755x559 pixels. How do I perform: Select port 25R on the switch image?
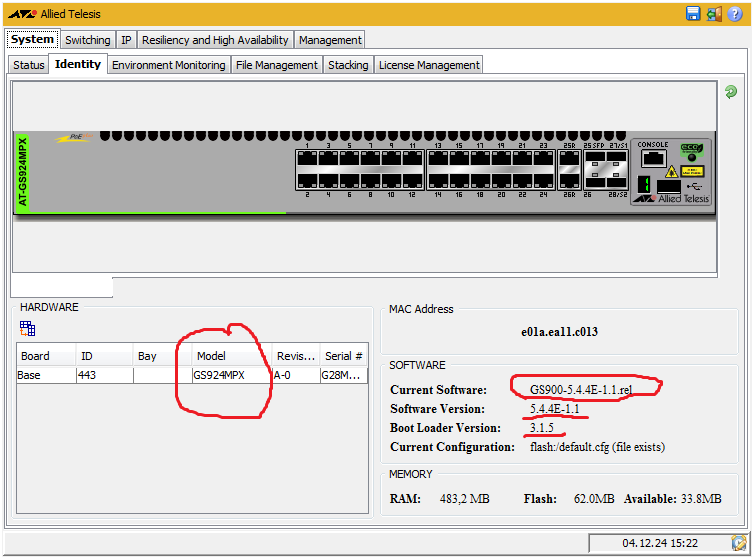[x=569, y=158]
